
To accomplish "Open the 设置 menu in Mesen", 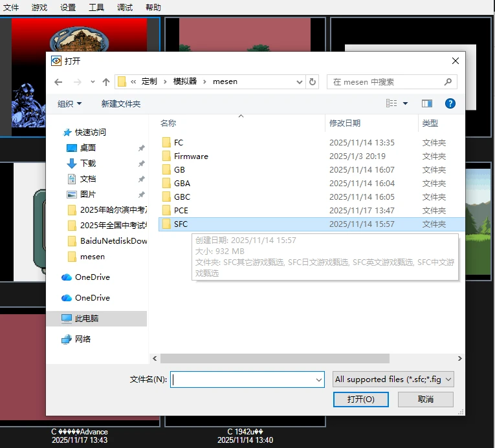I will (68, 7).
